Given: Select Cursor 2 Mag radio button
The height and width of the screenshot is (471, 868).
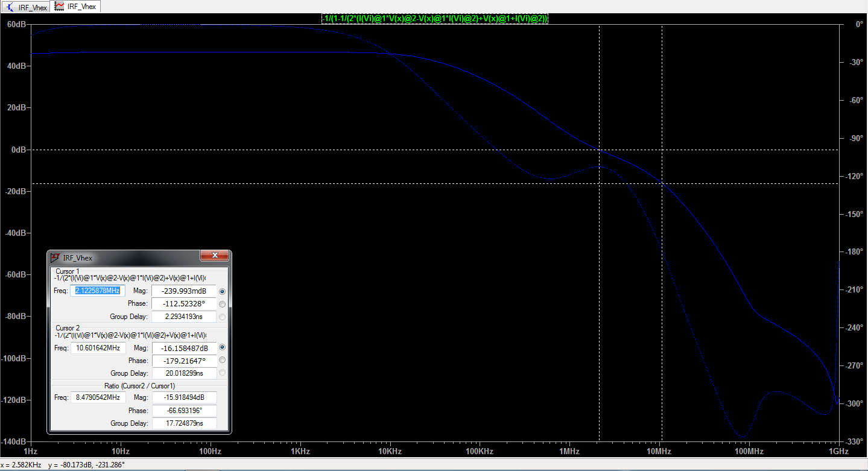Looking at the screenshot, I should (x=223, y=348).
